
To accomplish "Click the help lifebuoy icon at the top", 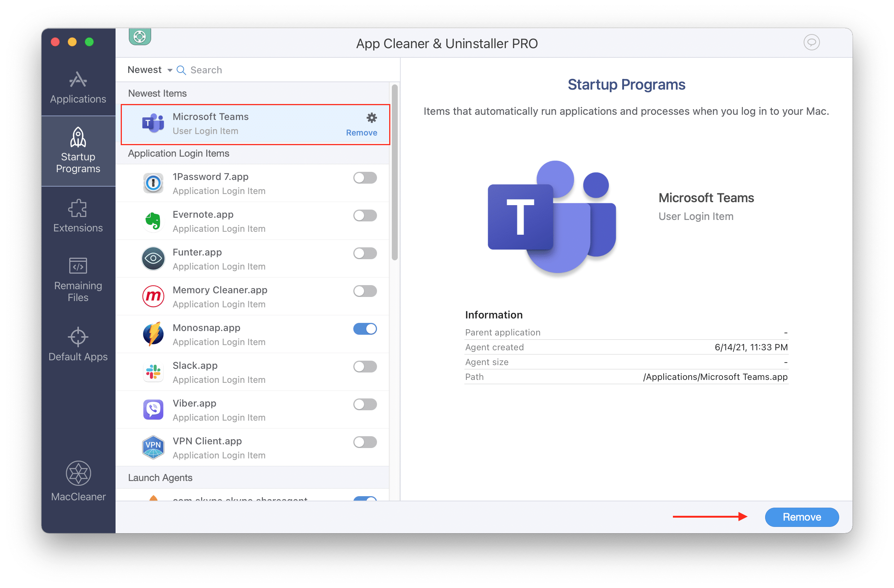I will click(140, 37).
